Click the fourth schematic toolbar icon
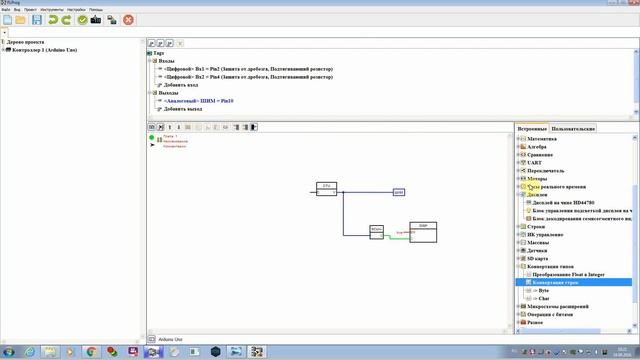Image resolution: width=640 pixels, height=360 pixels. pyautogui.click(x=179, y=127)
